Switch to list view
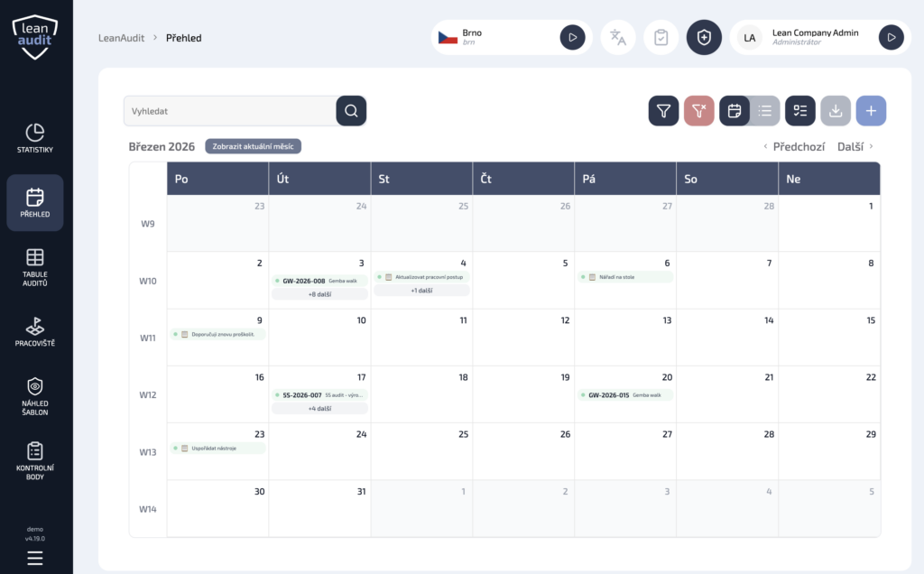 pos(765,111)
